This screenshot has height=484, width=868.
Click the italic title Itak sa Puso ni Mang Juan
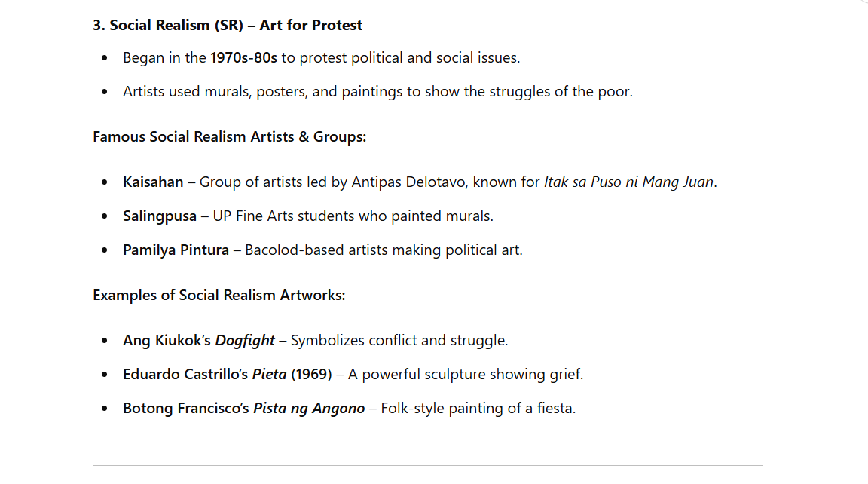(628, 182)
